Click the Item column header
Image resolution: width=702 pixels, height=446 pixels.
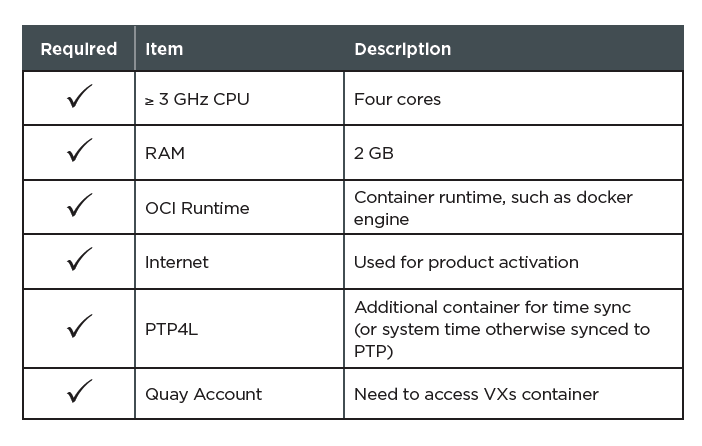pyautogui.click(x=164, y=49)
